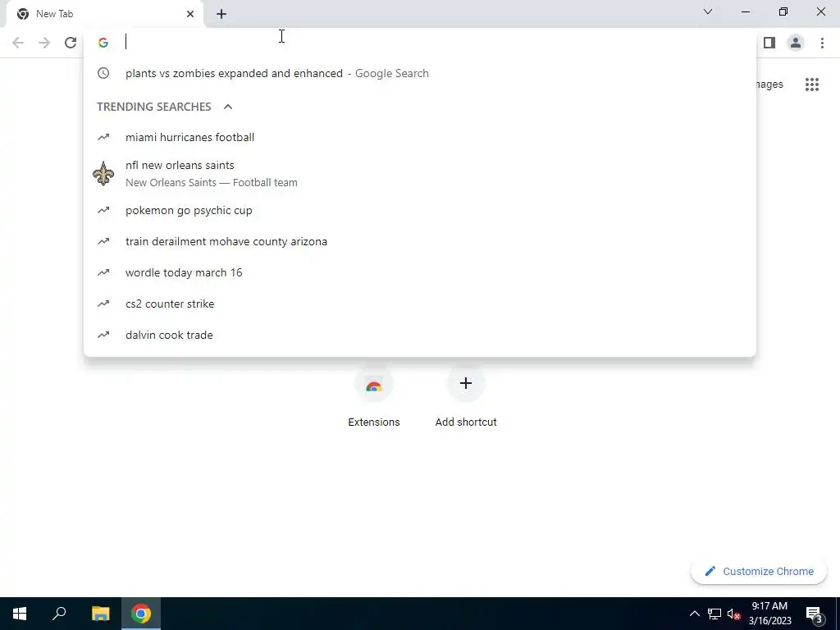Click the Back navigation arrow
The image size is (840, 630).
tap(18, 43)
